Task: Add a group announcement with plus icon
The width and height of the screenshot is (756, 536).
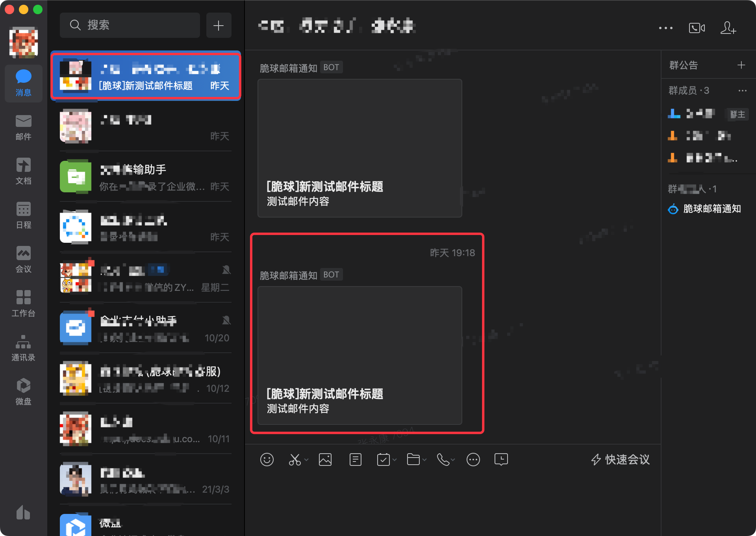Action: [x=741, y=65]
